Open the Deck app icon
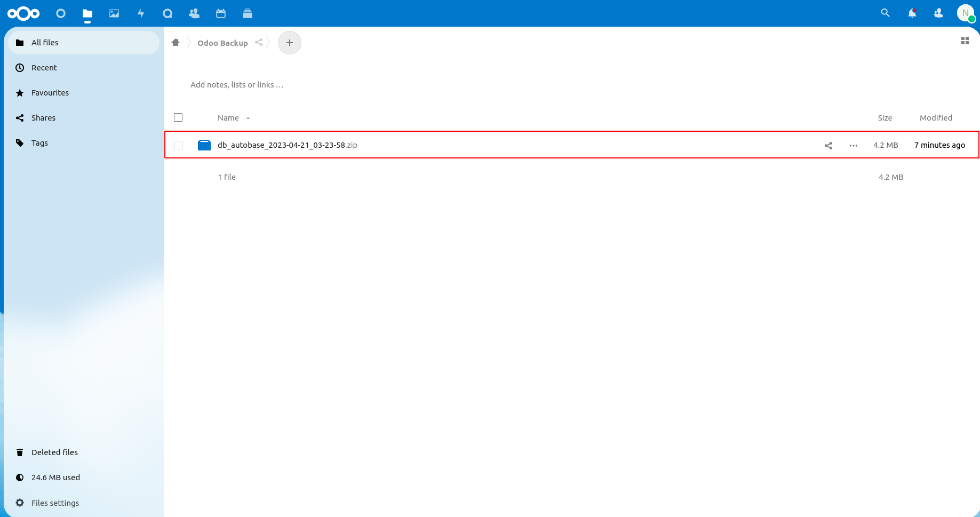The height and width of the screenshot is (517, 980). point(248,13)
